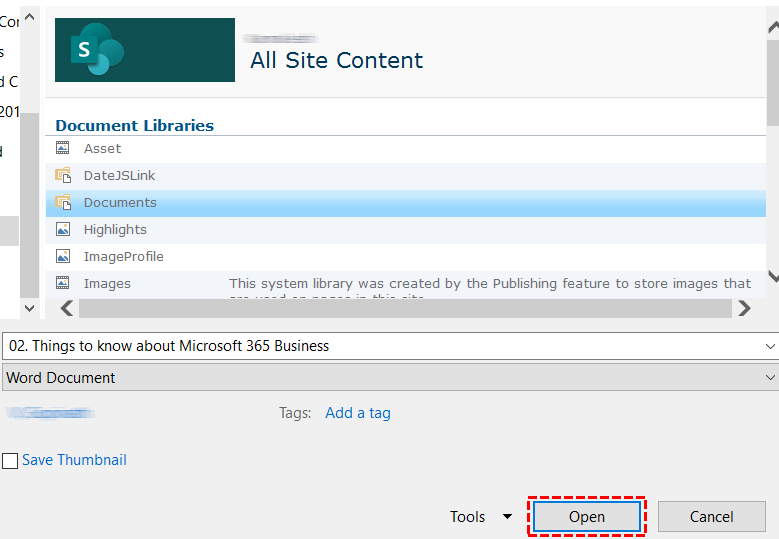Image resolution: width=779 pixels, height=539 pixels.
Task: Click the Images library icon
Action: (63, 283)
